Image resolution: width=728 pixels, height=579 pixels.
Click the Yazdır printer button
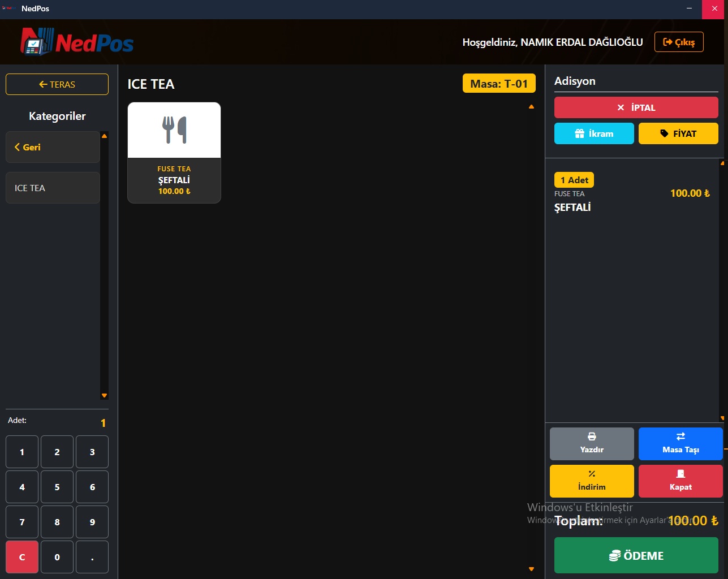(x=592, y=444)
